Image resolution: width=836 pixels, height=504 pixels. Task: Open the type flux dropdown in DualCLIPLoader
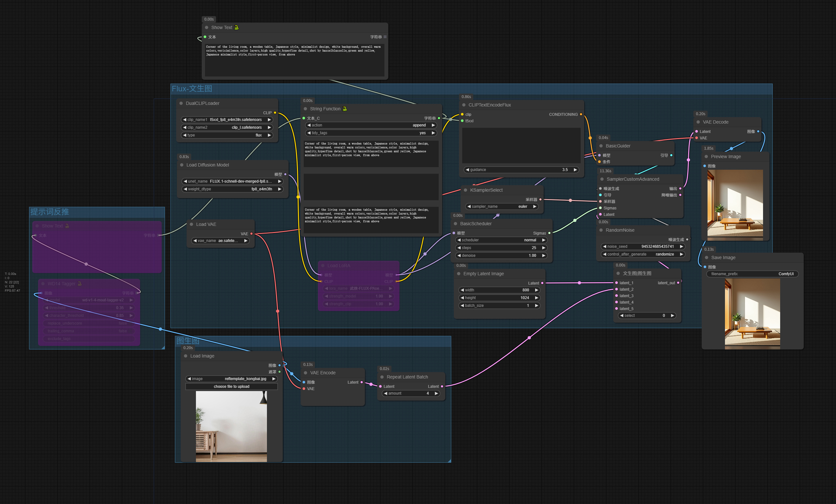point(227,135)
